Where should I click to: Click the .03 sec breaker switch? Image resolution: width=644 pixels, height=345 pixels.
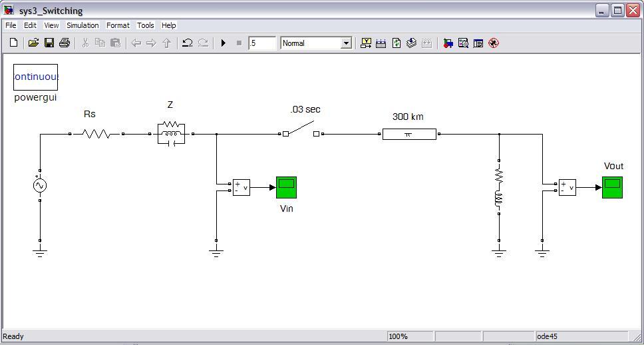pyautogui.click(x=301, y=129)
